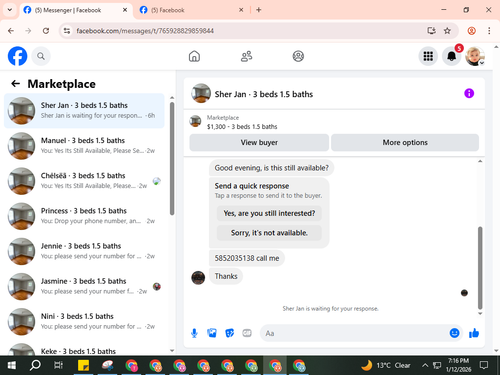Image resolution: width=500 pixels, height=375 pixels.
Task: Go back in browser history
Action: [x=11, y=31]
